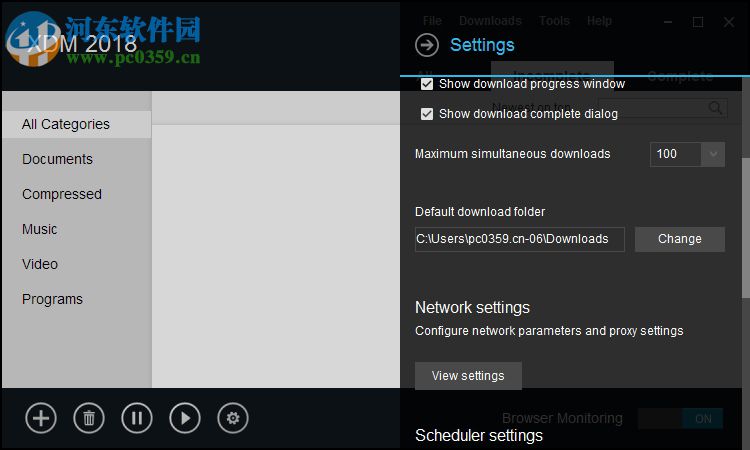
Task: Click the Settings panel title text
Action: [x=482, y=45]
